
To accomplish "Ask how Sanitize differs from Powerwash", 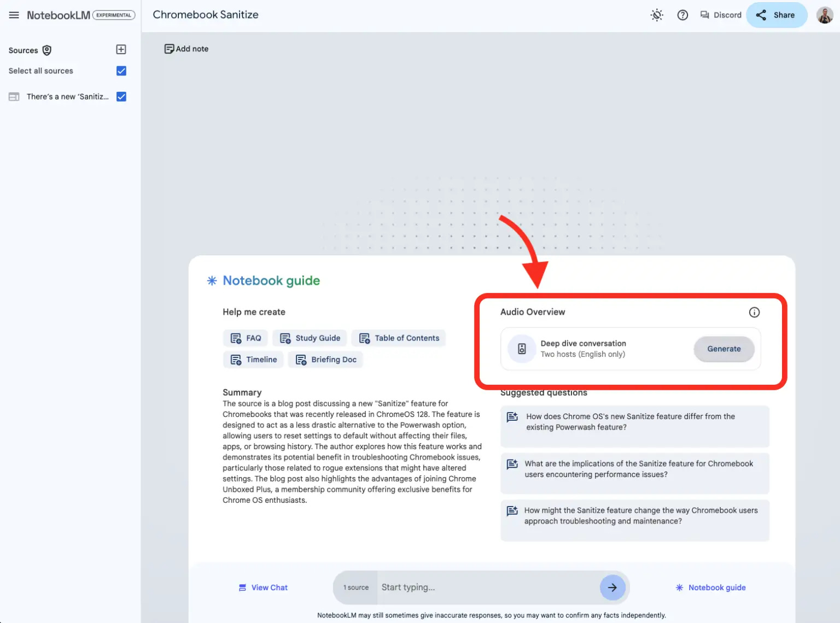I will (635, 426).
